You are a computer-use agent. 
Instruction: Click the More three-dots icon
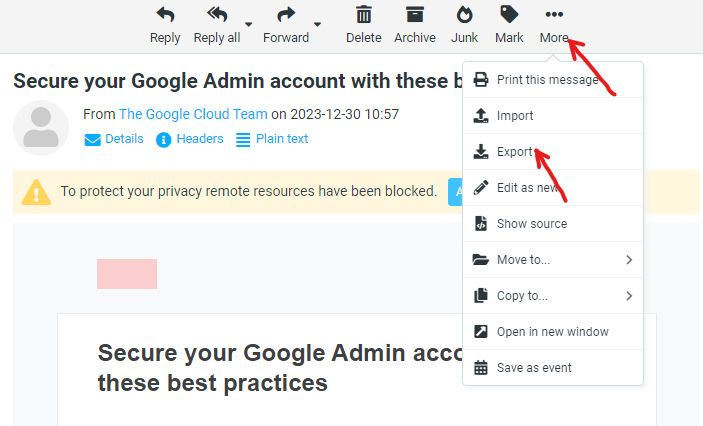[x=554, y=15]
